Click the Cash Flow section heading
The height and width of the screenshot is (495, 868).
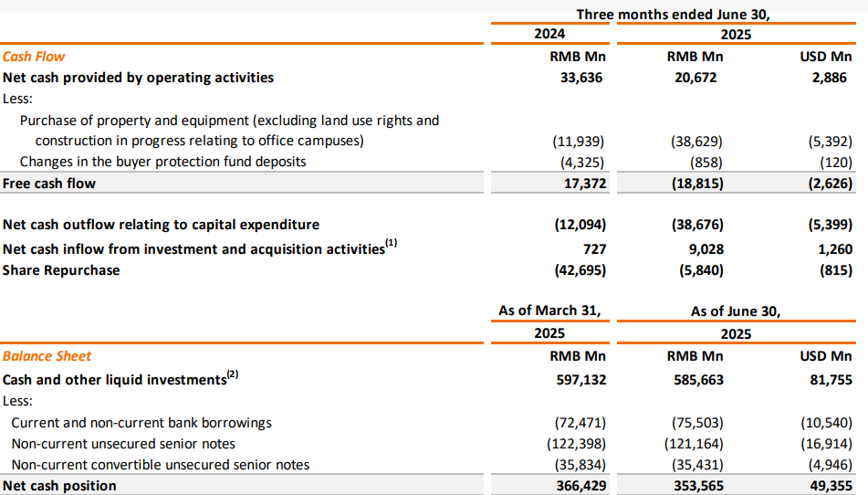(x=34, y=57)
